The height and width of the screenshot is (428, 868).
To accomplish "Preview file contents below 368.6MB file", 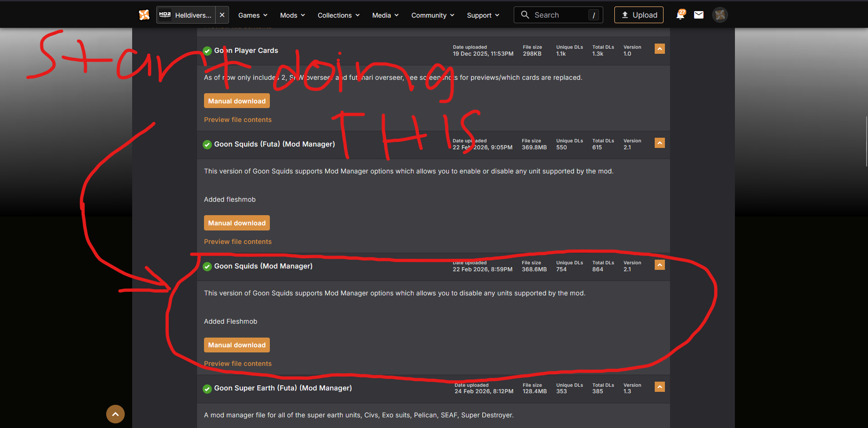I will (238, 364).
